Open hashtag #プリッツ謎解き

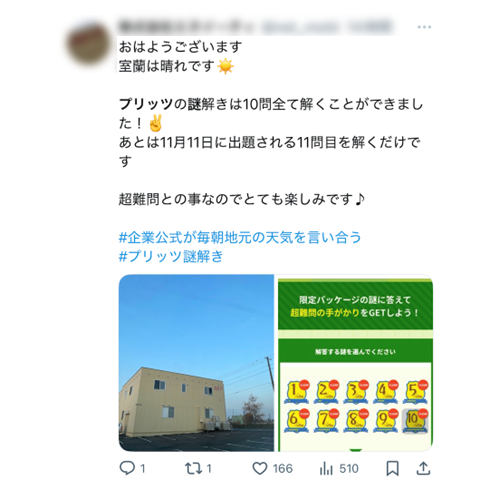[171, 256]
